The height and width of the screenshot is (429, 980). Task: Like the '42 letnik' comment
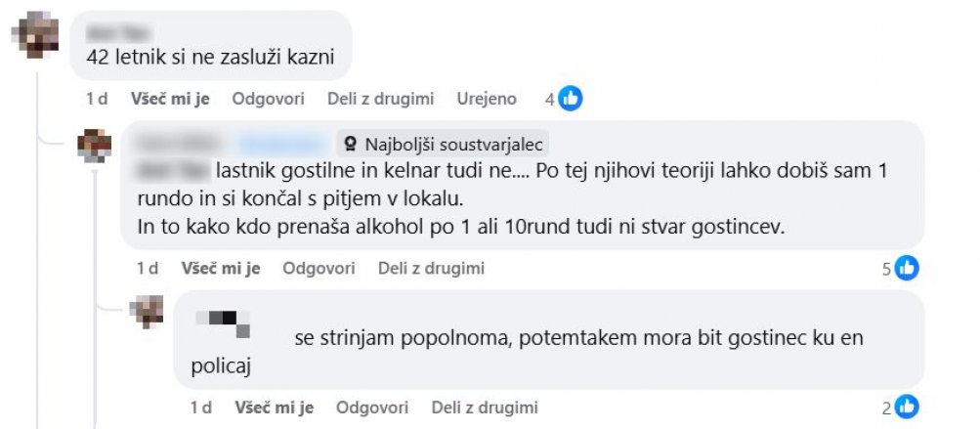pyautogui.click(x=170, y=99)
